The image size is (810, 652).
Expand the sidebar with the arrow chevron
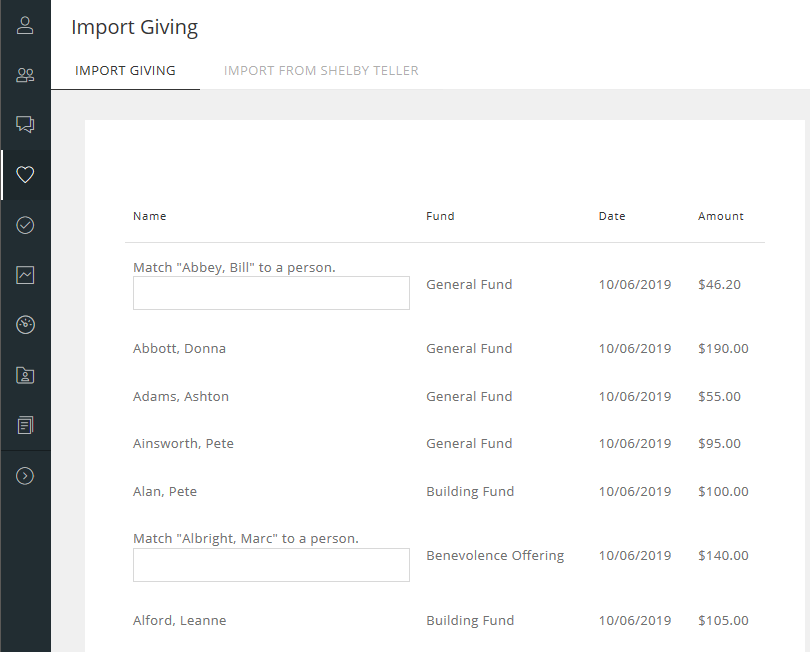(25, 476)
